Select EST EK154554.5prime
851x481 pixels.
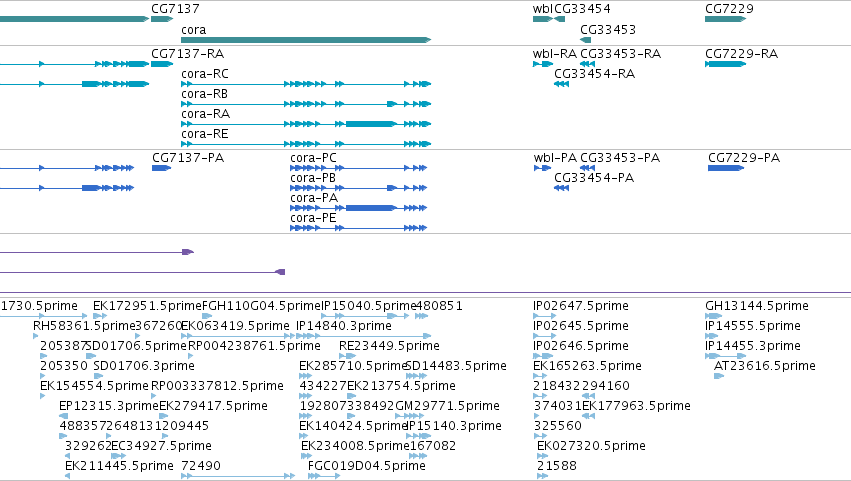94,387
